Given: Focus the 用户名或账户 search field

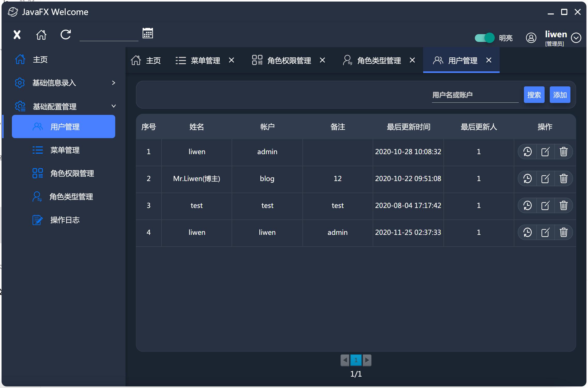Looking at the screenshot, I should click(475, 95).
